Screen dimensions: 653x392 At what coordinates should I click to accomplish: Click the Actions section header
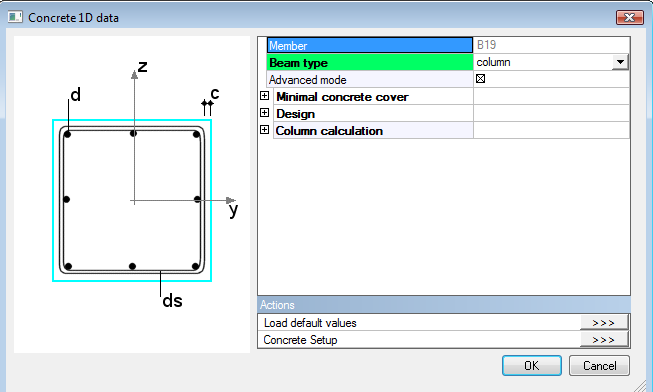coord(444,305)
